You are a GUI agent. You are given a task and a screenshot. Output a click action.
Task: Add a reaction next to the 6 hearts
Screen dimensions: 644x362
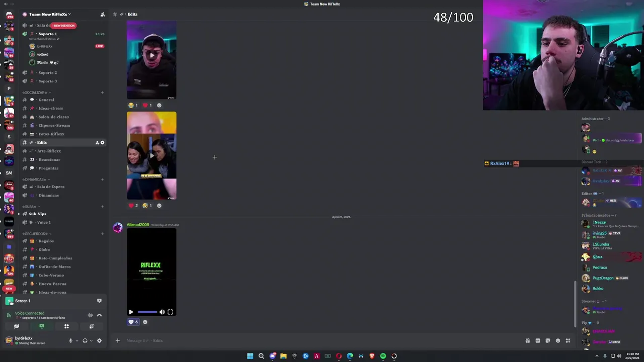click(x=145, y=322)
